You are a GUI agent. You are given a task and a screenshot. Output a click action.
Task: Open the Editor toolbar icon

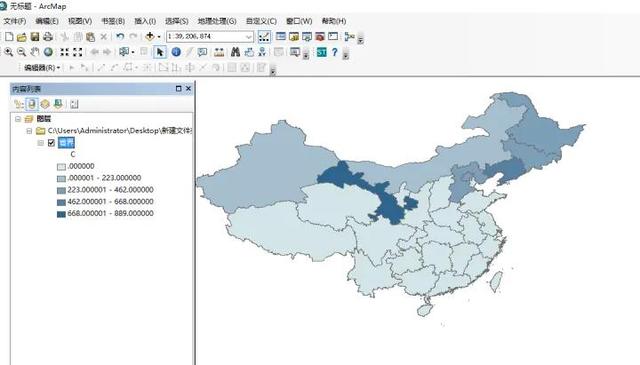(264, 37)
